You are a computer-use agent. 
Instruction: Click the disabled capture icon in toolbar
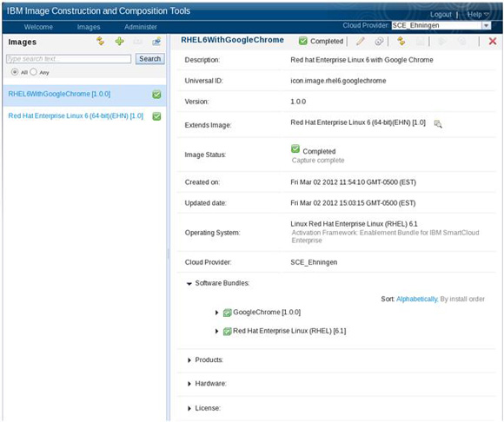[462, 41]
